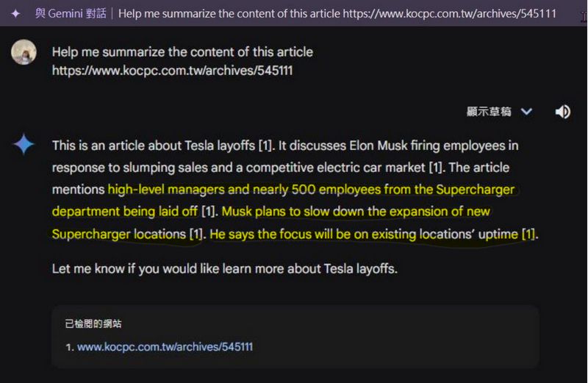Click citation [1] after 'Tesla layoffs'

(x=266, y=146)
